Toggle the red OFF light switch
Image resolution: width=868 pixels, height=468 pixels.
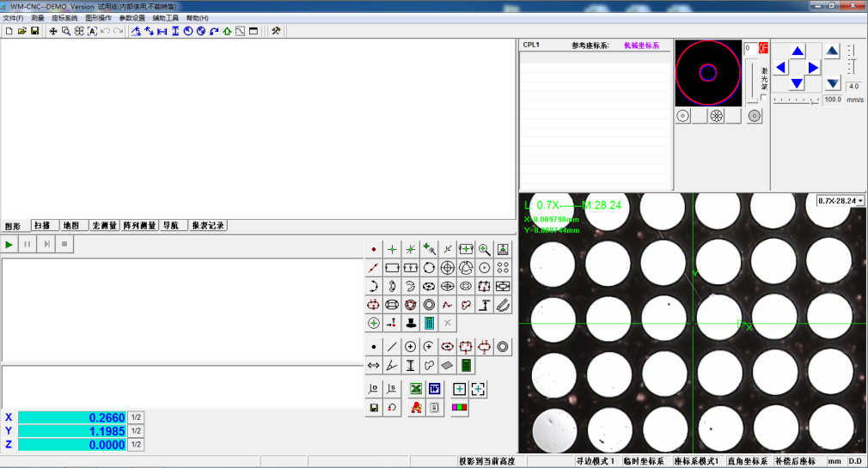(x=762, y=49)
